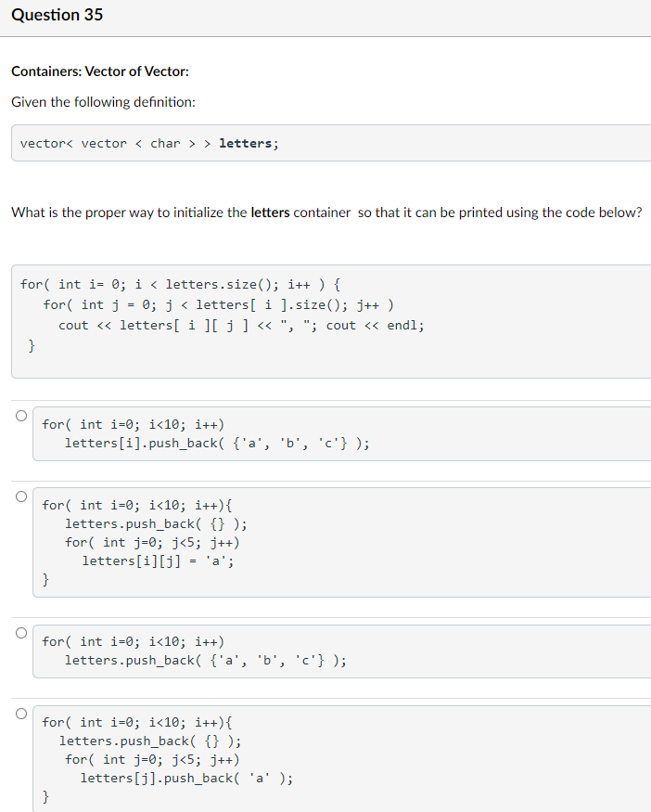Select the first answer option radio button
This screenshot has height=812, width=651.
20,415
